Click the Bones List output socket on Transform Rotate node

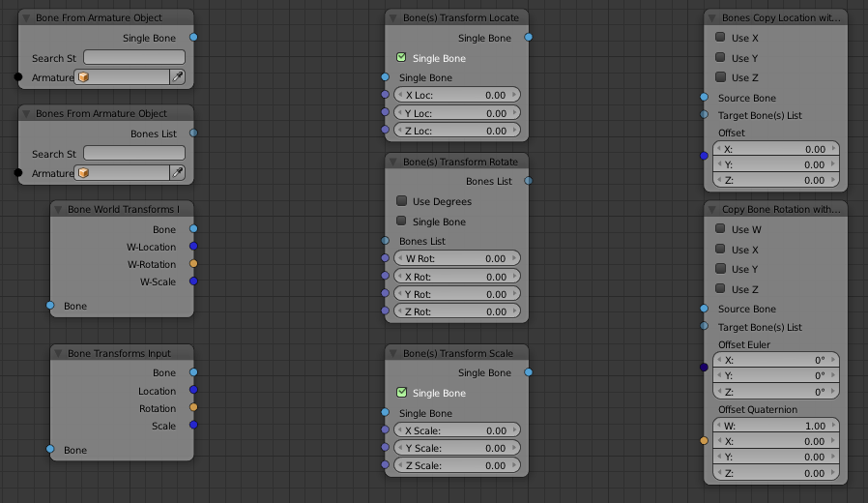528,181
